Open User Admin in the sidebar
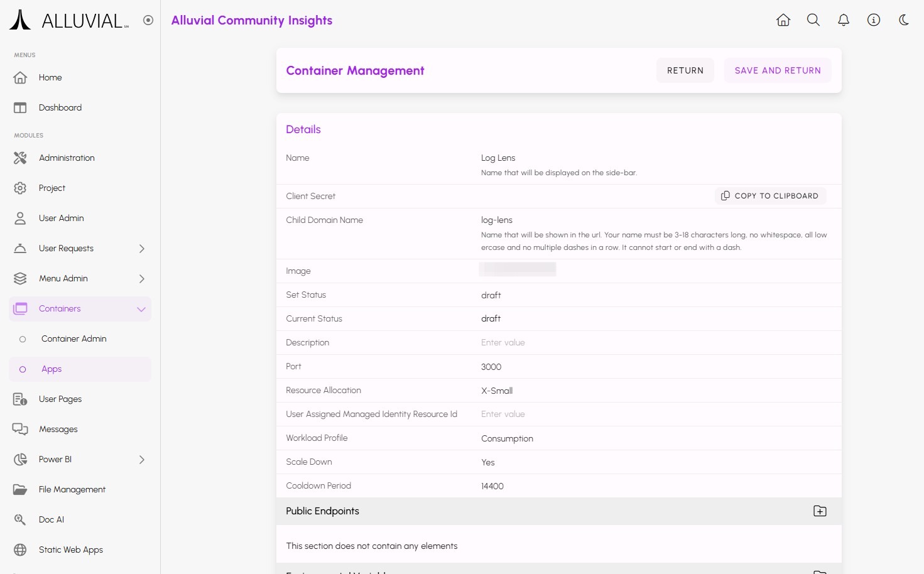 (80, 219)
